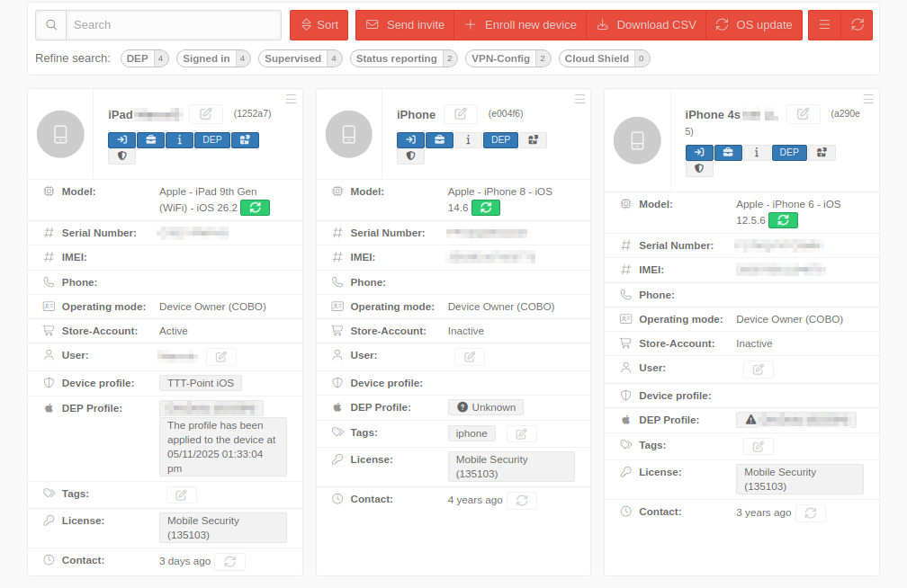Click the list view icon in the toolbar

click(x=824, y=25)
